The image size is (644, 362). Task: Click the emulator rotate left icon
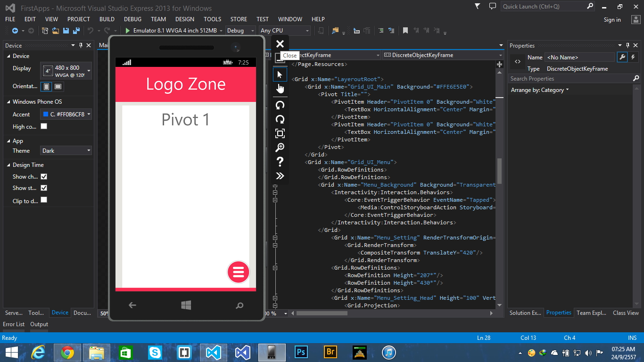point(280,105)
